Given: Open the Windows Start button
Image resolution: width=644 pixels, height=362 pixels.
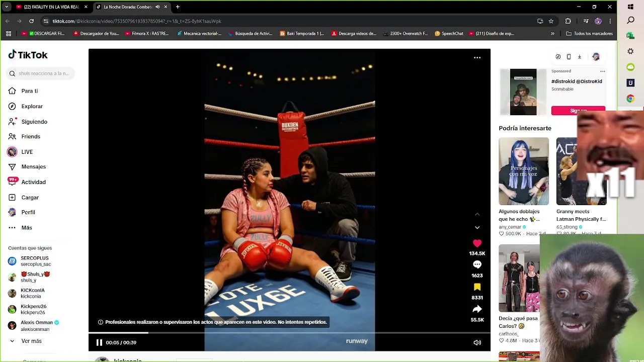Looking at the screenshot, I should click(630, 7).
